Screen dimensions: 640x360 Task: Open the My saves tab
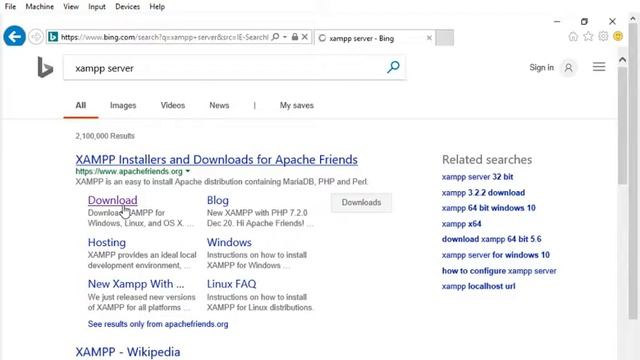click(x=297, y=105)
